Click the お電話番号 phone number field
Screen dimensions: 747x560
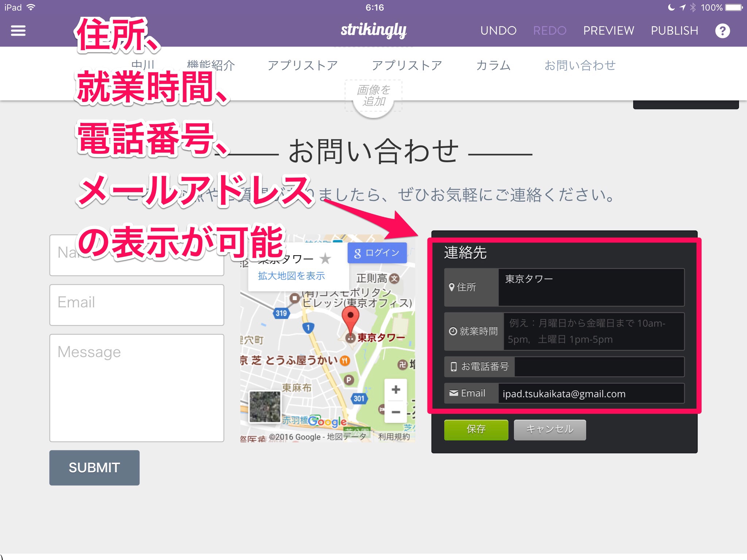599,366
